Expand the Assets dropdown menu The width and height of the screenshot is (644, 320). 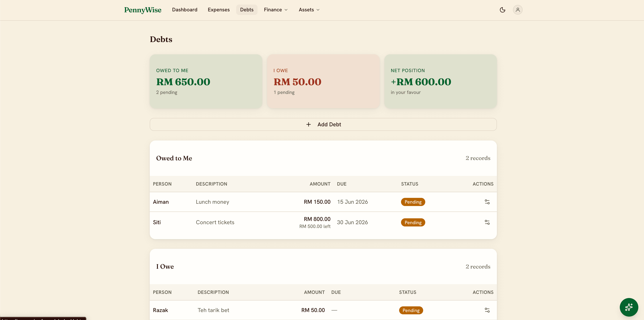point(309,10)
